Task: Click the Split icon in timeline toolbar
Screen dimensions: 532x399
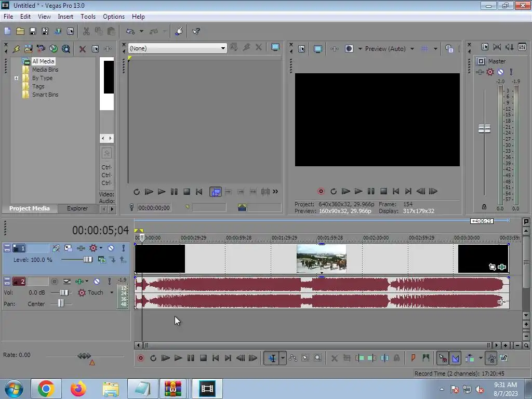Action: 384,358
